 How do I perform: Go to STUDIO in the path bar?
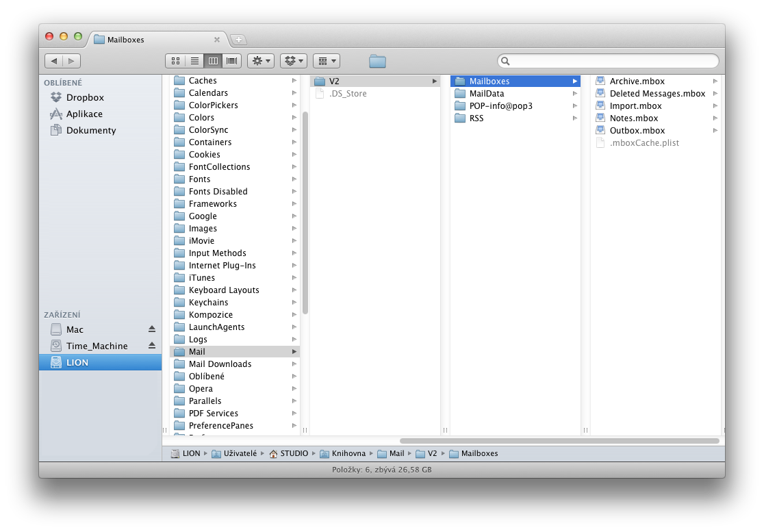click(x=294, y=453)
